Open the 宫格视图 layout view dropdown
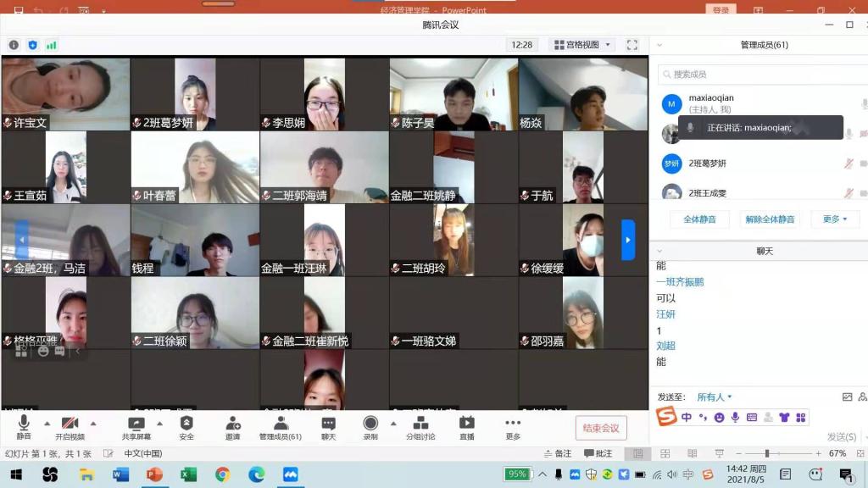 [581, 45]
